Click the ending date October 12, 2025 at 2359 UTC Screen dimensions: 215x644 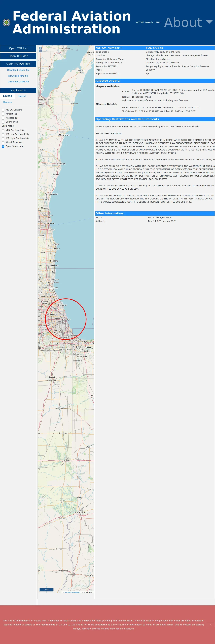163,63
